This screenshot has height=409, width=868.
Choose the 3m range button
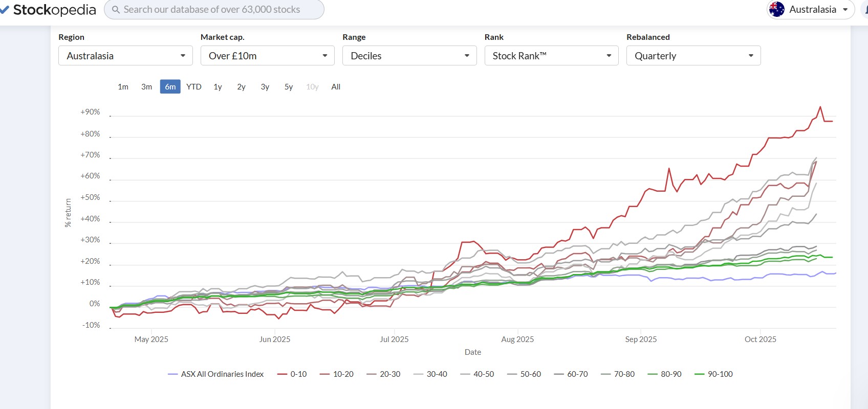(146, 87)
